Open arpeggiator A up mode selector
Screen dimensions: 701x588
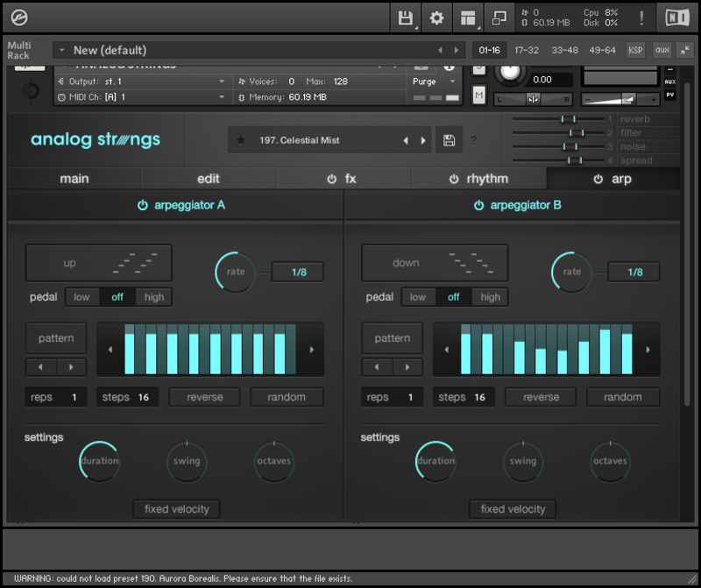(x=99, y=263)
